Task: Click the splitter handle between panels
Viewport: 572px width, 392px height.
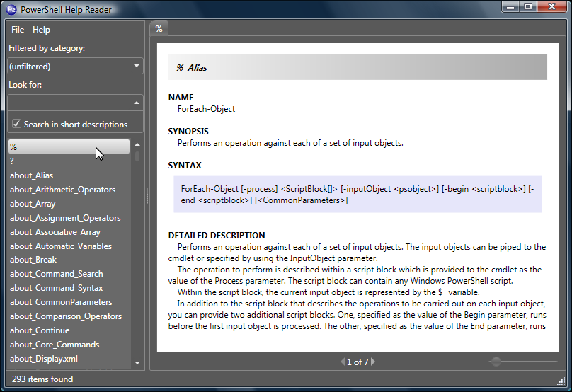Action: (x=147, y=195)
